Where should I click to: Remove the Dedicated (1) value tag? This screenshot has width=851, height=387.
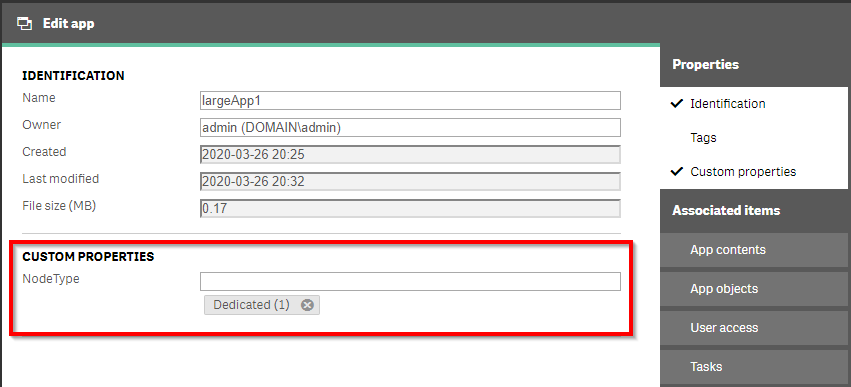tap(307, 305)
